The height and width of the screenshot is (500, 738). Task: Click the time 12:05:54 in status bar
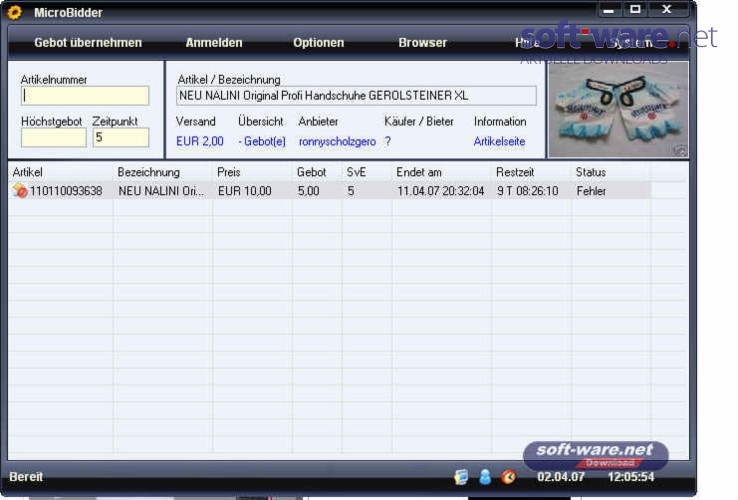(x=631, y=477)
